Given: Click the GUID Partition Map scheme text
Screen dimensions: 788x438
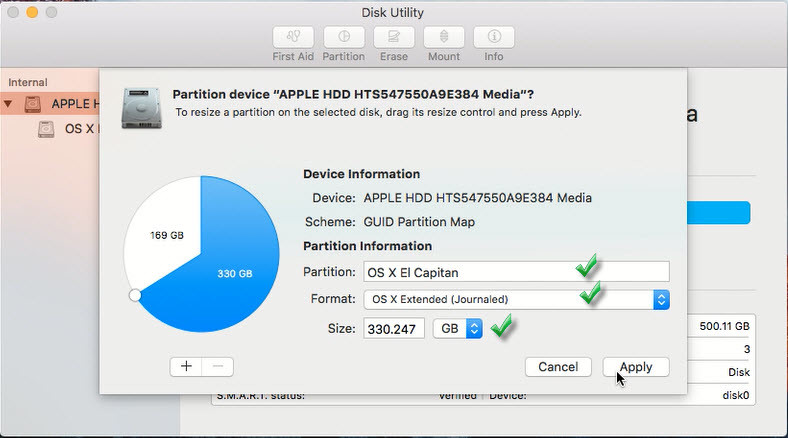Looking at the screenshot, I should pos(419,222).
